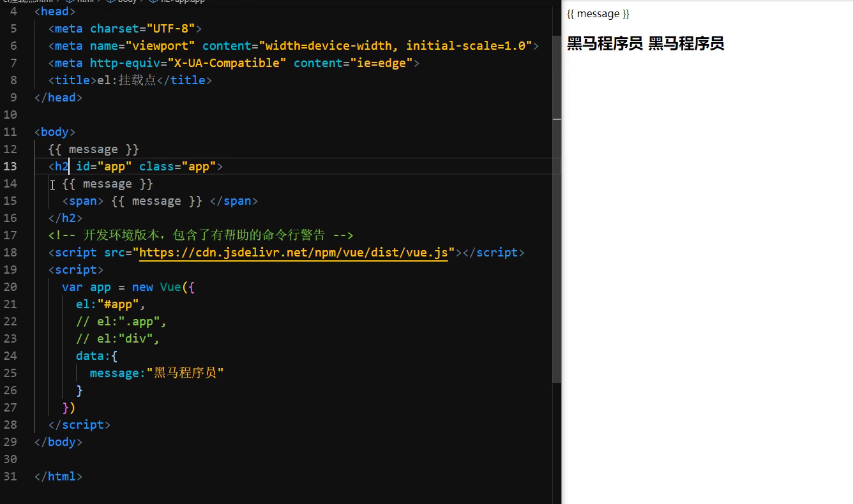Click the opening <body> tag on line 11
The image size is (853, 504).
[x=55, y=132]
